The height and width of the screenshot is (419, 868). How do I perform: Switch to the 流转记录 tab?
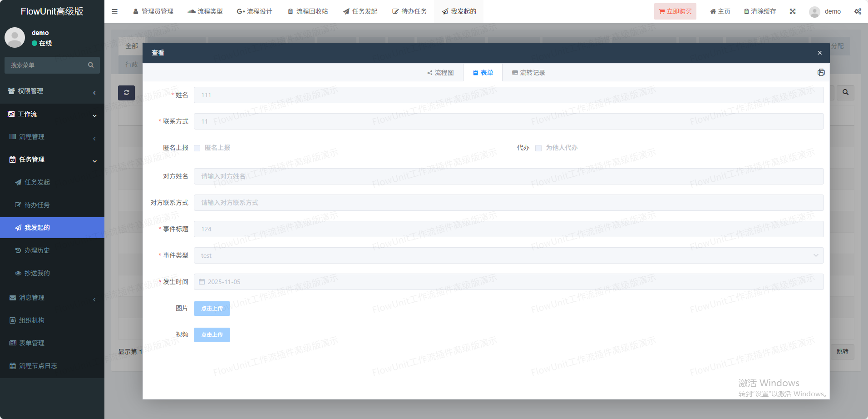pos(528,73)
